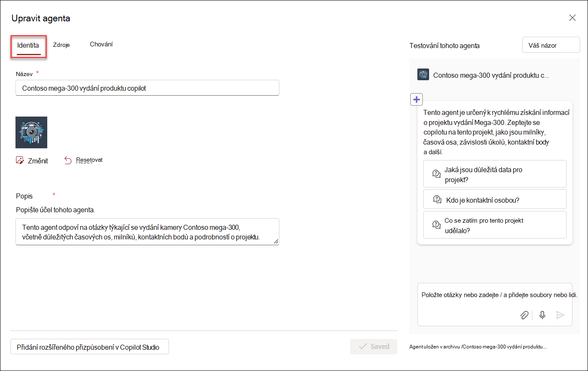Click the Popište účel tohoto agenta hint text
Viewport: 588px width, 371px height.
point(55,210)
